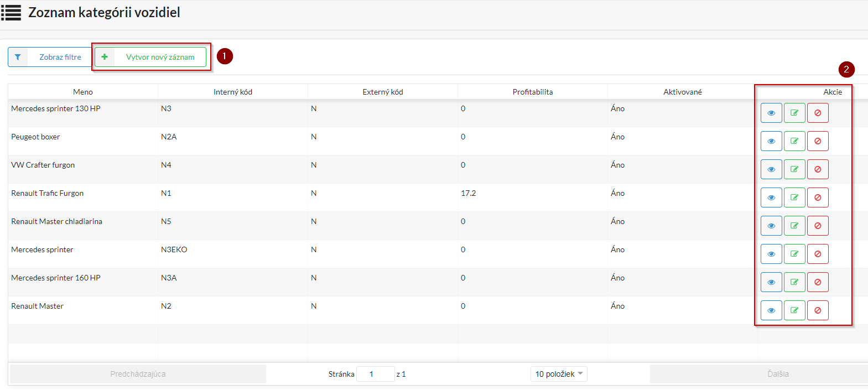Sort by Interný kód column header

[x=233, y=92]
